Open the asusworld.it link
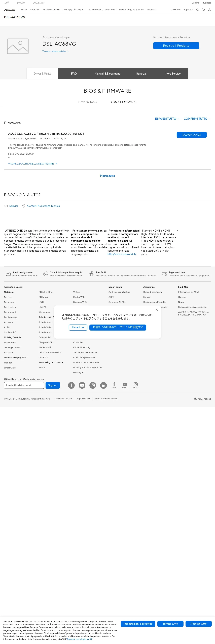 click(122, 254)
